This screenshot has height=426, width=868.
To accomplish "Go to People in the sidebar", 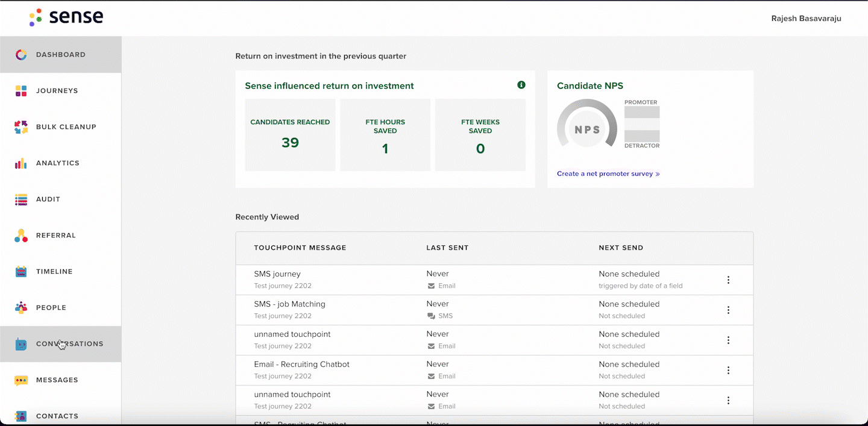I will (60, 308).
